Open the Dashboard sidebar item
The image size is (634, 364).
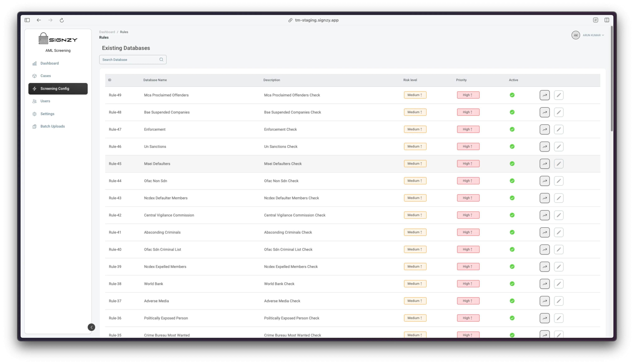(x=58, y=63)
